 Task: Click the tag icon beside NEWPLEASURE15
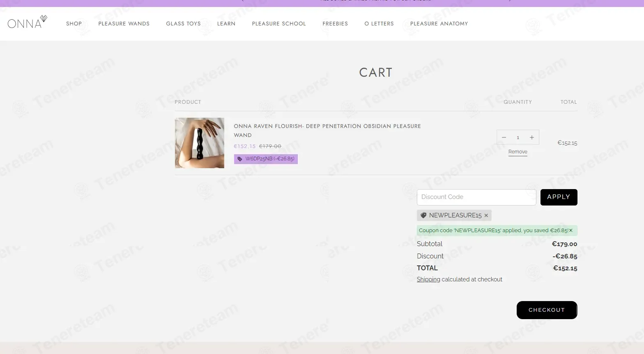coord(423,215)
